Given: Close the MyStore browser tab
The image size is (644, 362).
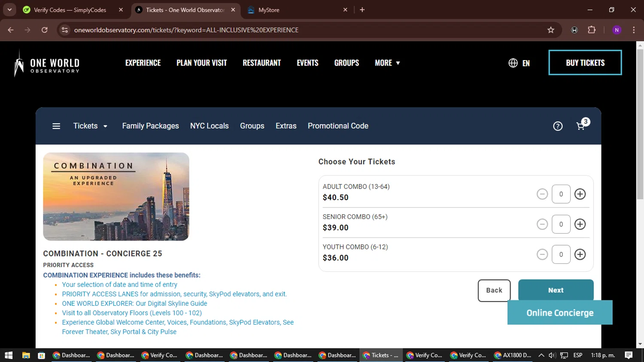Looking at the screenshot, I should (x=345, y=9).
